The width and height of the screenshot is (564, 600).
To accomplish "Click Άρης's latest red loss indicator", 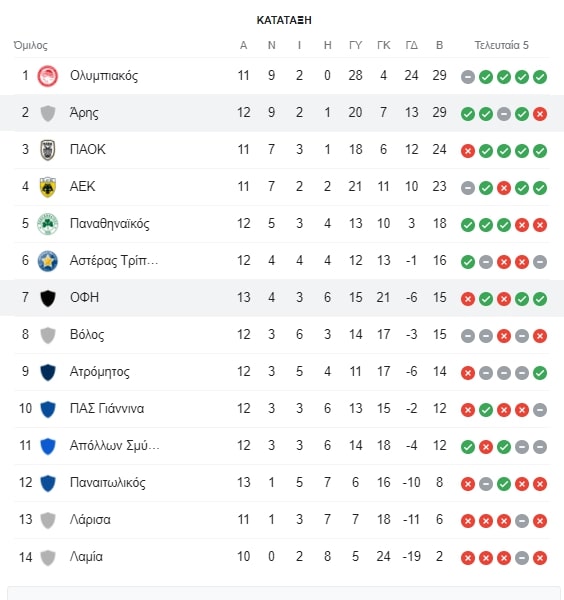I will pos(540,114).
